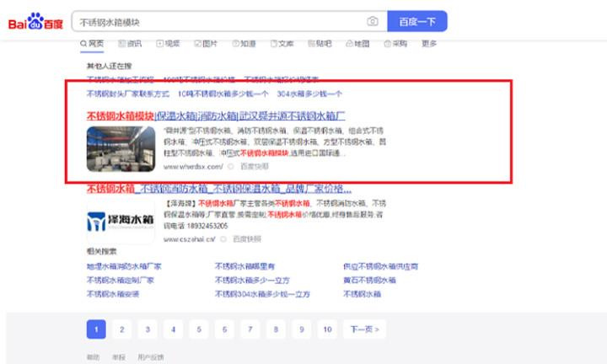This screenshot has width=607, height=364.
Task: Go to results page 6
Action: pyautogui.click(x=224, y=329)
